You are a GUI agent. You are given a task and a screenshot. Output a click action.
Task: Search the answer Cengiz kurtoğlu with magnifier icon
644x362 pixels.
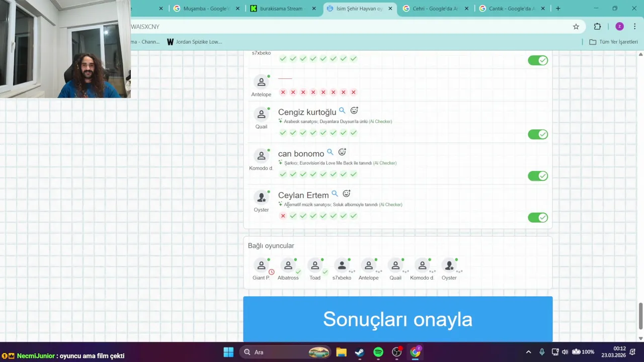[x=342, y=110]
